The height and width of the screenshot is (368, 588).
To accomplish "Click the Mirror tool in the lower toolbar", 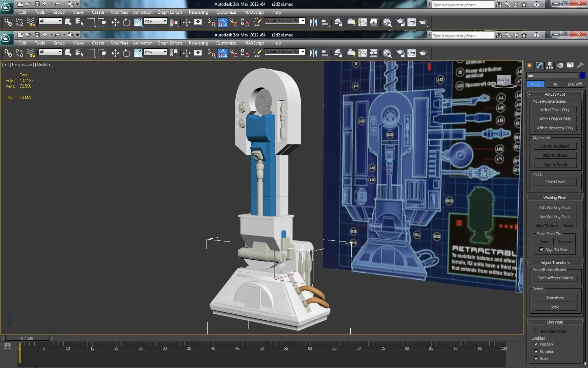I will [313, 53].
